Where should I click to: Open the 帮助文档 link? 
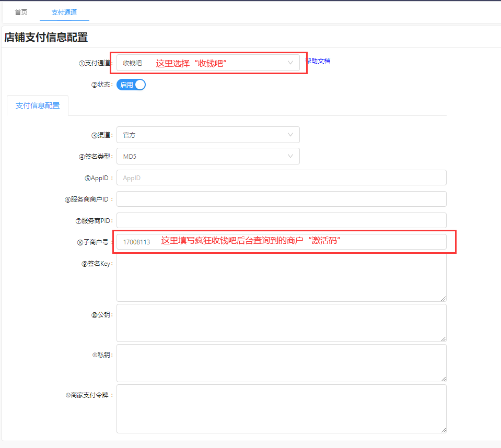pos(318,61)
